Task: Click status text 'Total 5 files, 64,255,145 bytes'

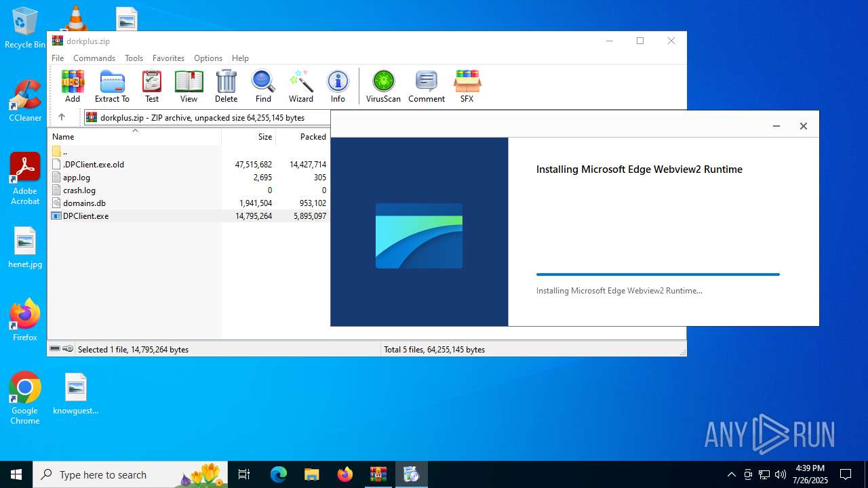Action: tap(434, 350)
